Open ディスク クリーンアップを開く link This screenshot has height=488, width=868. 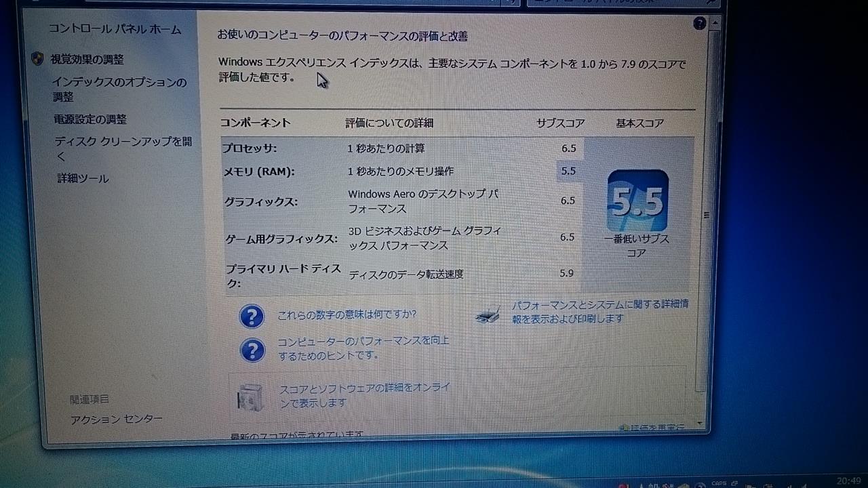coord(123,149)
